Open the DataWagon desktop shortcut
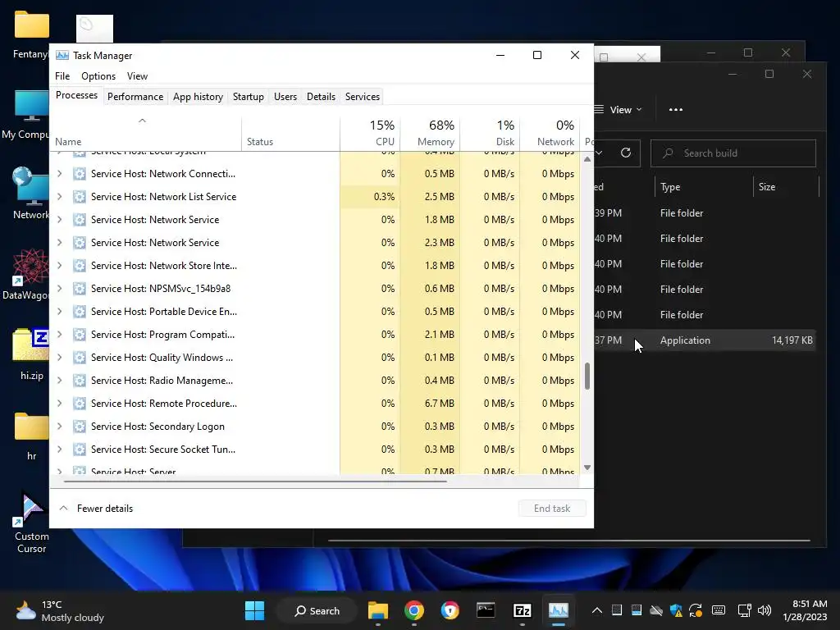This screenshot has height=630, width=840. click(27, 274)
